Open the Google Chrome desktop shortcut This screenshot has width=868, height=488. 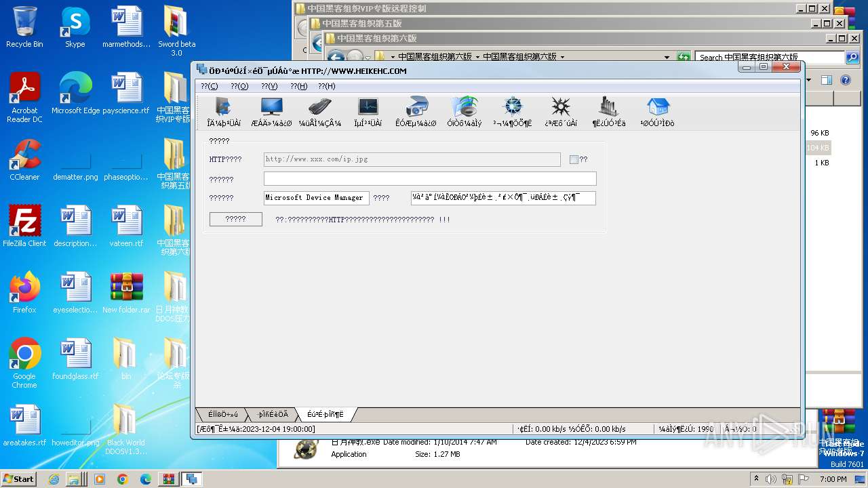click(24, 363)
